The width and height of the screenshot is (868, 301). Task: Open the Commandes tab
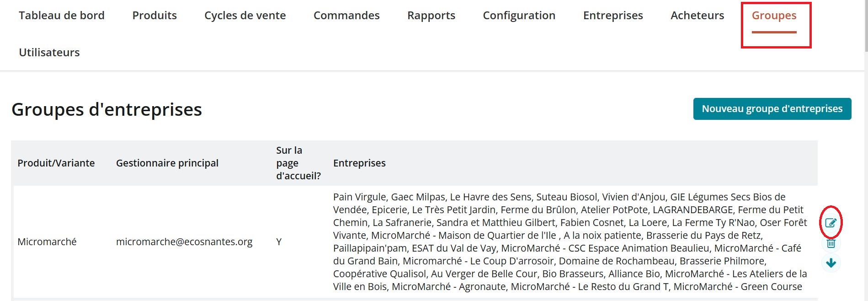(x=346, y=16)
